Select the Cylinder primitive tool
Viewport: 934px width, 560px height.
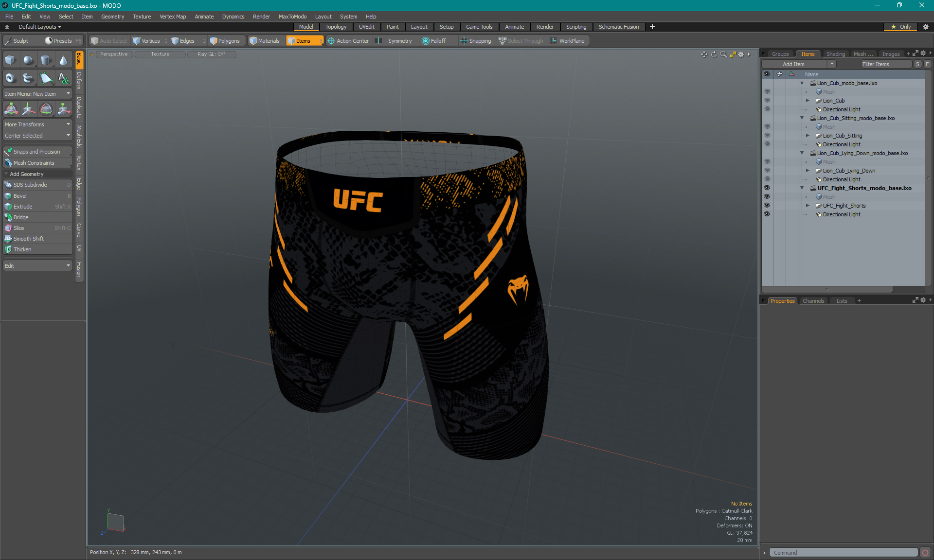click(x=46, y=60)
